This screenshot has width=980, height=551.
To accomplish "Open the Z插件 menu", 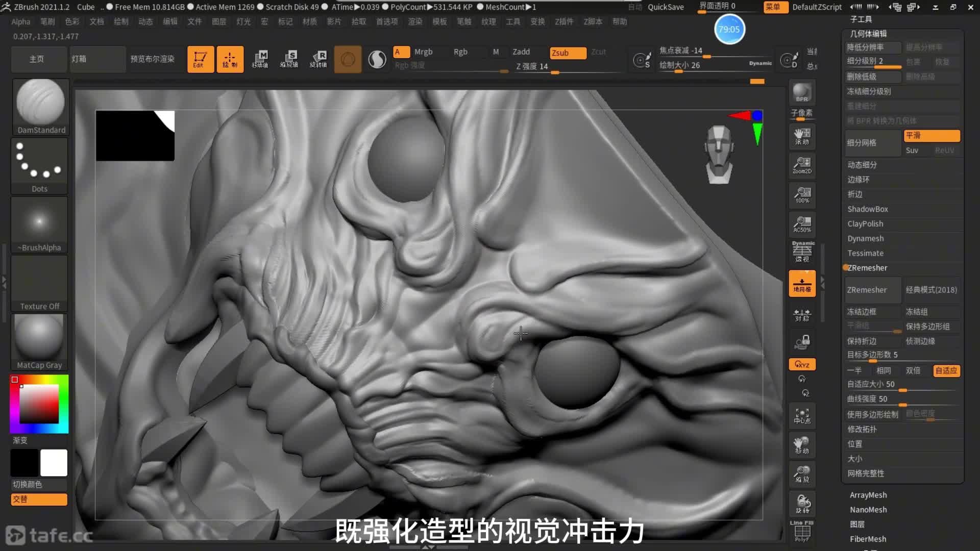I will tap(564, 21).
